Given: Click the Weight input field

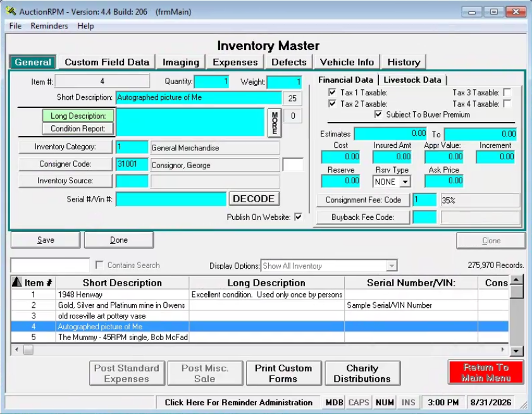Looking at the screenshot, I should [284, 82].
